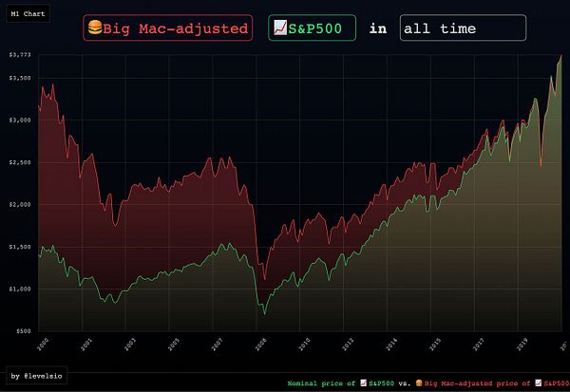Viewport: 570px width, 392px height.
Task: Click the 2003 x-axis label
Action: click(130, 344)
